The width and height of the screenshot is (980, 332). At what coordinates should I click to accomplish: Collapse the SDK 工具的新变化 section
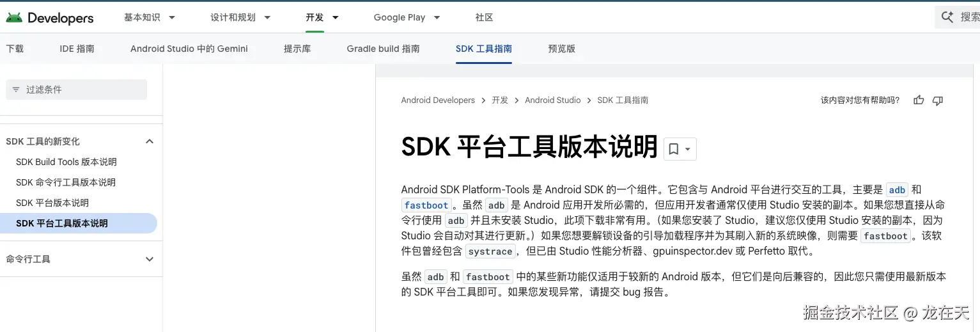coord(150,141)
